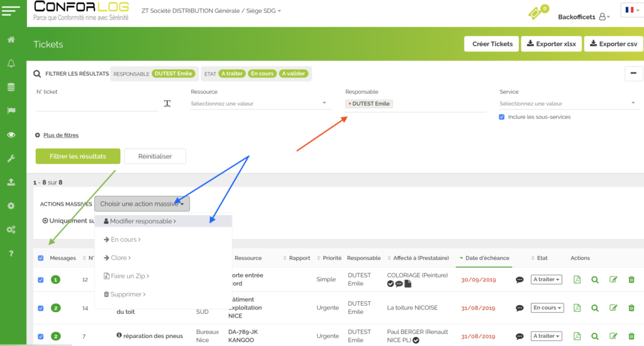
Task: Open the hamburger menu in top-left corner
Action: click(x=13, y=11)
